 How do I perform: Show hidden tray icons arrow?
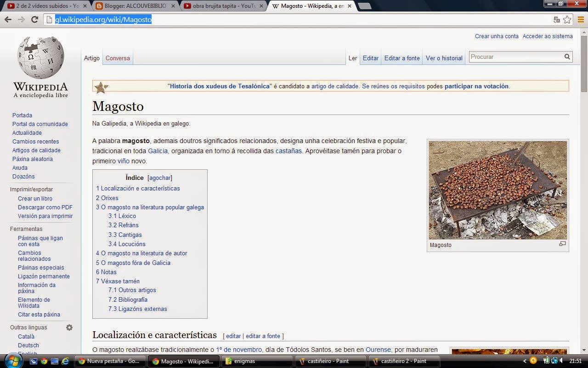[525, 361]
